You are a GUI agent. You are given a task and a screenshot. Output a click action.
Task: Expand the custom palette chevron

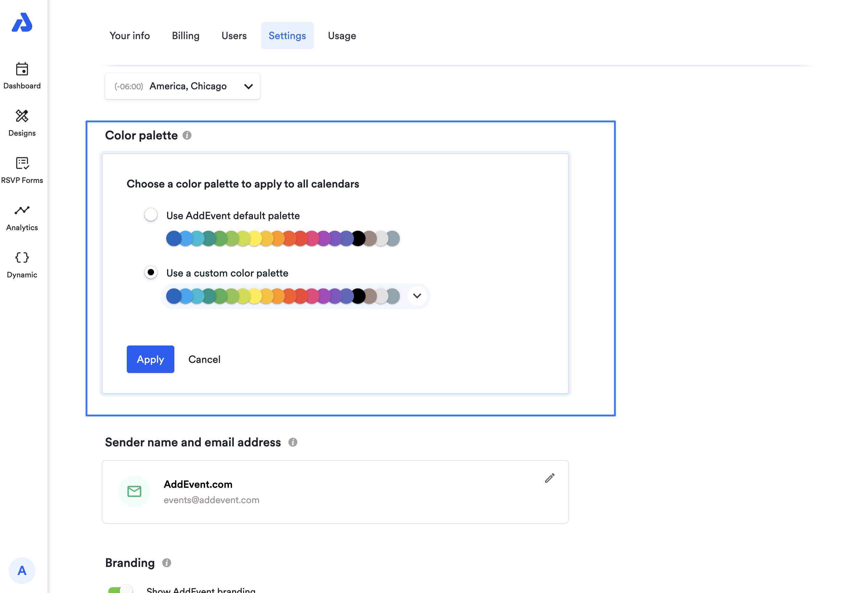tap(417, 296)
